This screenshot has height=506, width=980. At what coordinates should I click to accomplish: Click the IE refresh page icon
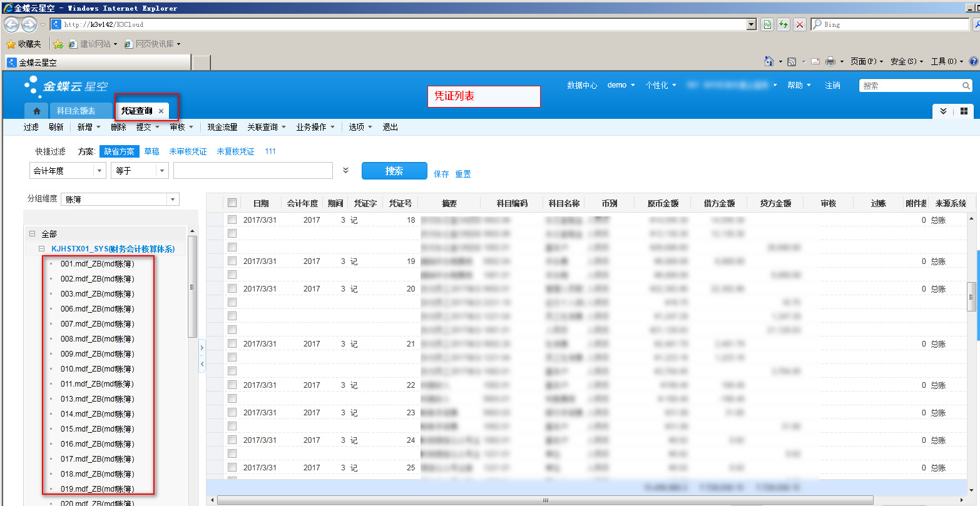[x=783, y=24]
